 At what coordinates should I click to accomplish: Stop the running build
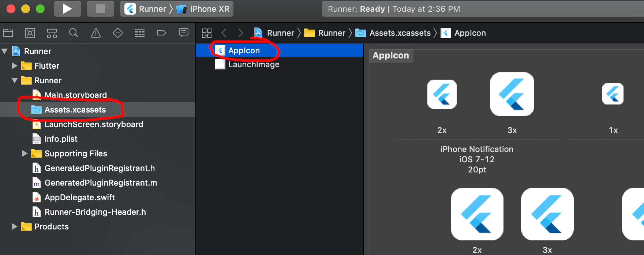(101, 9)
